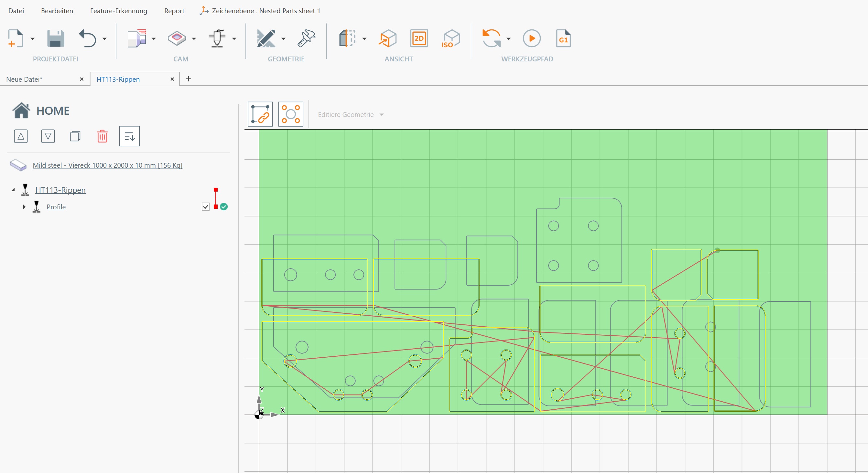Open the Feature-Erkennung menu
The height and width of the screenshot is (473, 868).
pos(119,11)
